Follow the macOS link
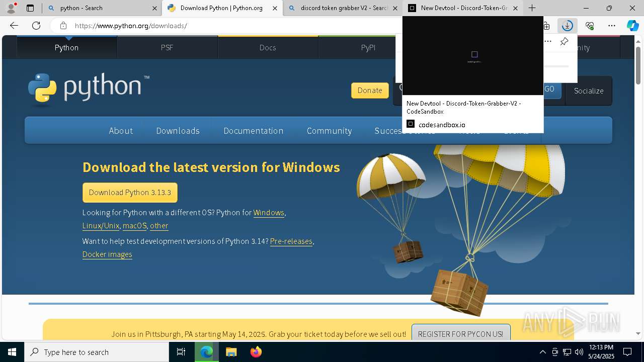This screenshot has height=362, width=644. tap(134, 226)
